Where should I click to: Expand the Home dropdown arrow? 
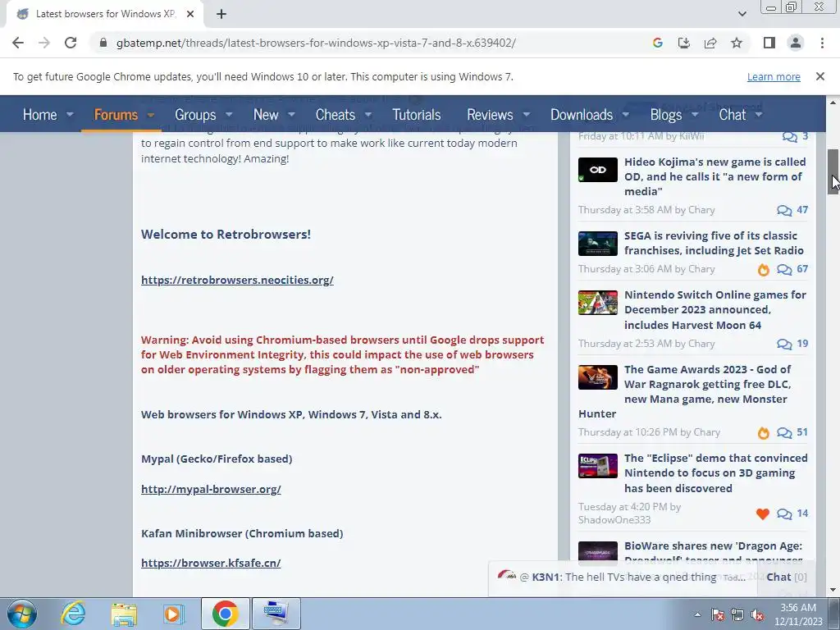pos(70,114)
